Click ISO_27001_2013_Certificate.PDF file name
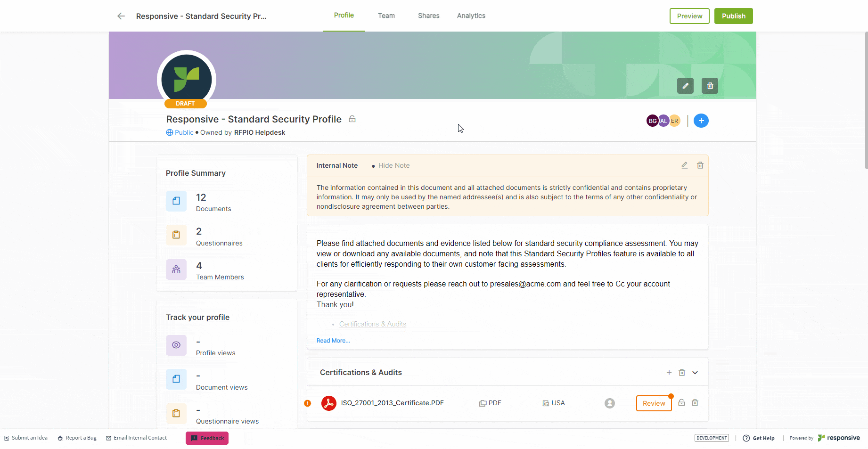868x449 pixels. pos(393,403)
